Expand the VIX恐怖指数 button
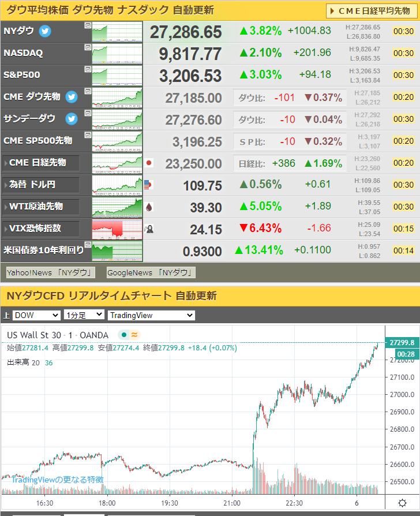The width and height of the screenshot is (420, 516). click(41, 229)
